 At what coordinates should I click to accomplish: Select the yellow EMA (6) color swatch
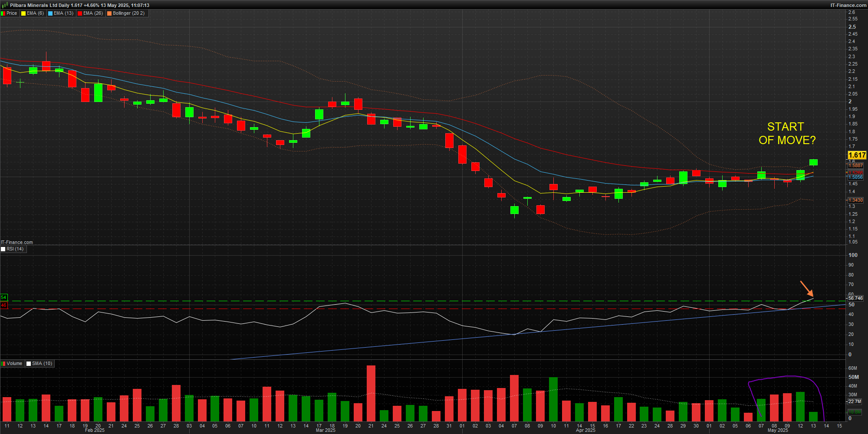(24, 13)
